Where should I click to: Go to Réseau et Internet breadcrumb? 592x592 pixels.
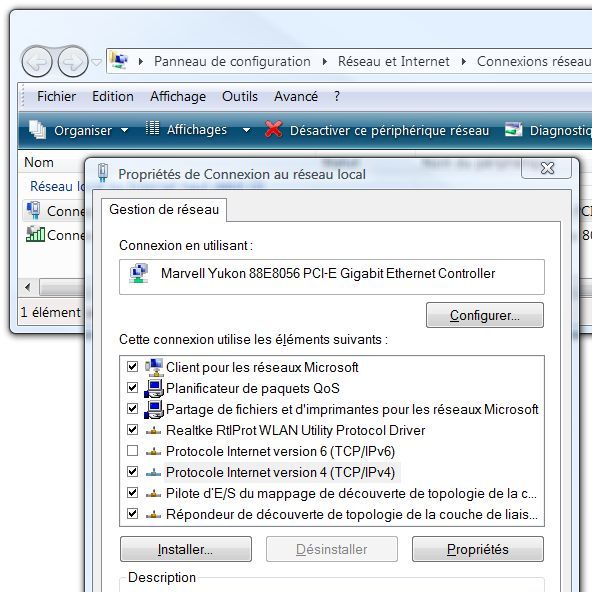(x=393, y=62)
